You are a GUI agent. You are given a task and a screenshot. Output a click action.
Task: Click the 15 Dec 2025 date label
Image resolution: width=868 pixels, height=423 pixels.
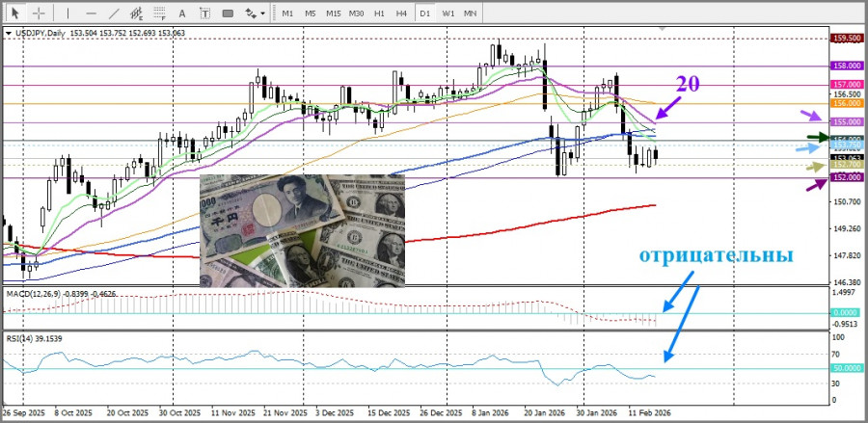point(390,413)
